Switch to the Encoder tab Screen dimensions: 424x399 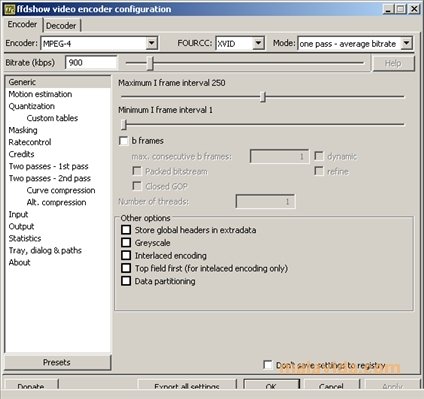(22, 24)
